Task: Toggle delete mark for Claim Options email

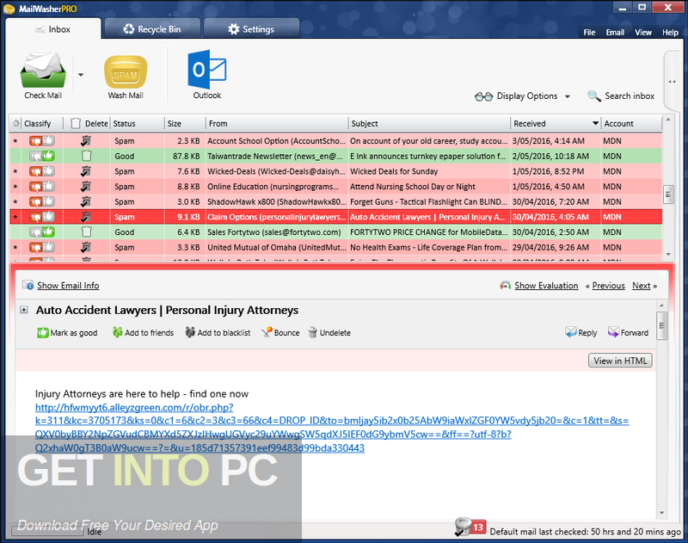Action: [x=86, y=217]
